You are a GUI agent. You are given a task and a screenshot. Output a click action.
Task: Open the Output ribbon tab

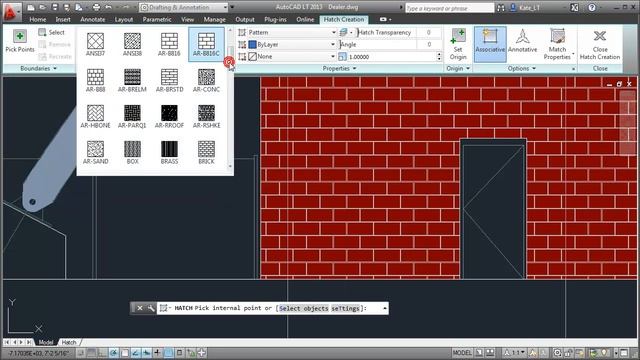coord(244,19)
